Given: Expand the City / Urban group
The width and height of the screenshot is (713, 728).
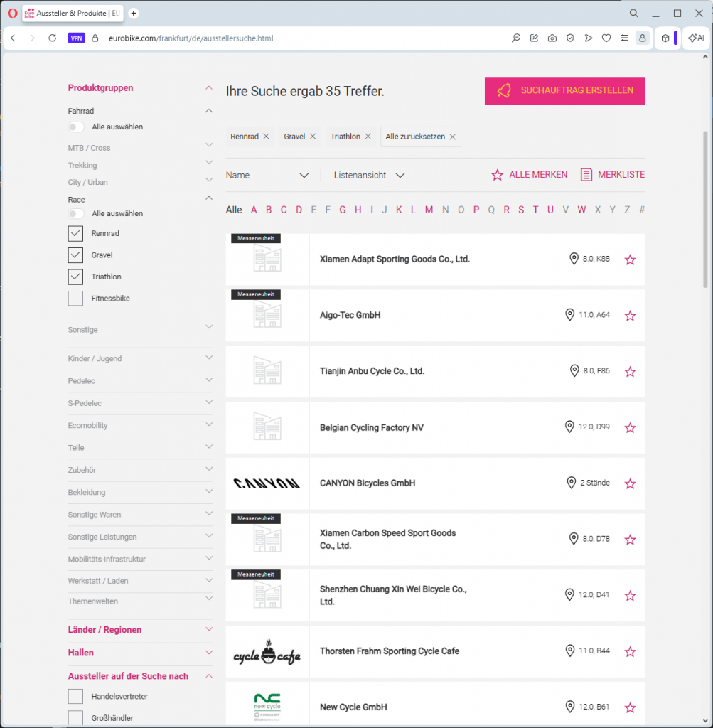Looking at the screenshot, I should [209, 180].
